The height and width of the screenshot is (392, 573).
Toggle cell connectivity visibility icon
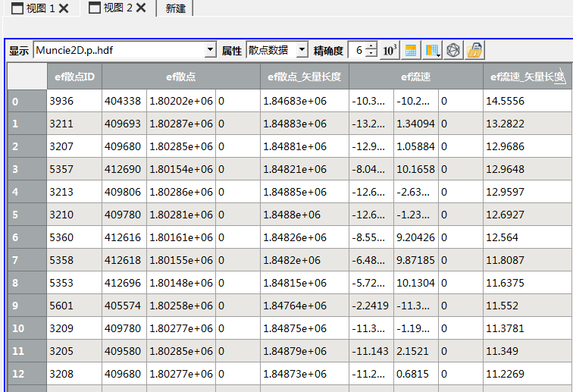pos(453,50)
